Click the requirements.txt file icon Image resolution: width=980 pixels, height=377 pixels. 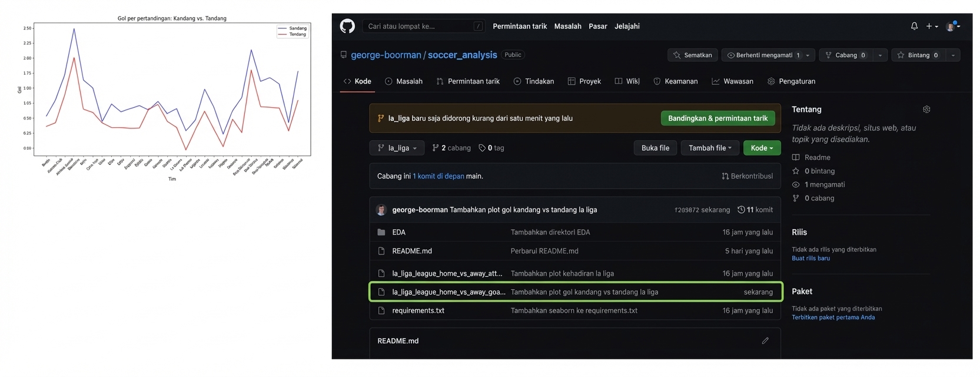pos(381,310)
